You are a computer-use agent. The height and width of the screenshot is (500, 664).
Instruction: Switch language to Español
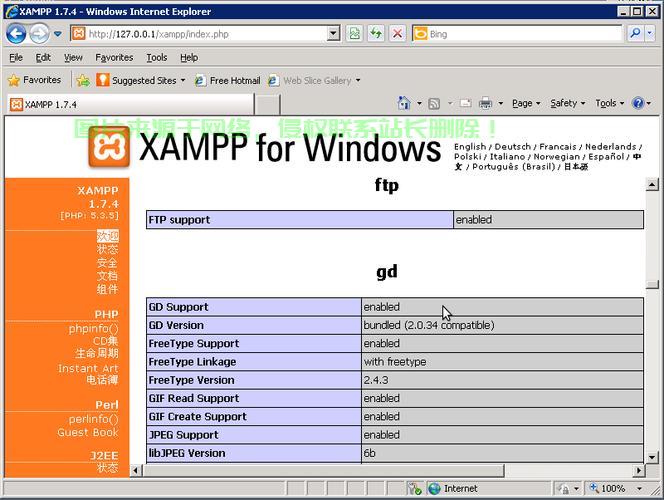tap(606, 157)
